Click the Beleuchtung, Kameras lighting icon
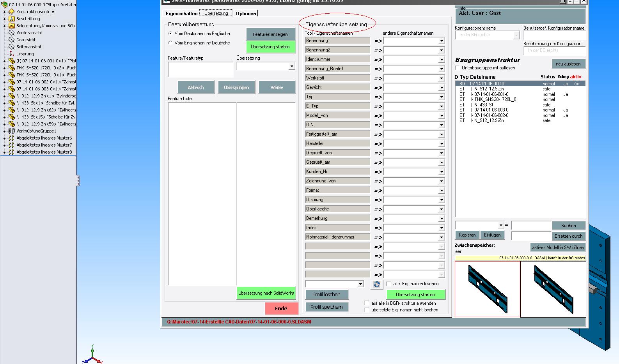 (12, 26)
